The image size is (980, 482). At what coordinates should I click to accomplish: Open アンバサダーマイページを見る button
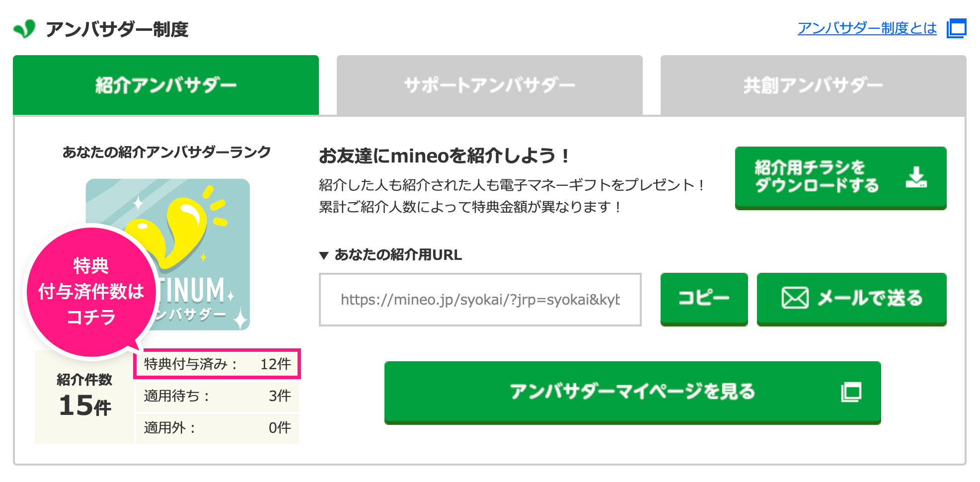[x=632, y=392]
